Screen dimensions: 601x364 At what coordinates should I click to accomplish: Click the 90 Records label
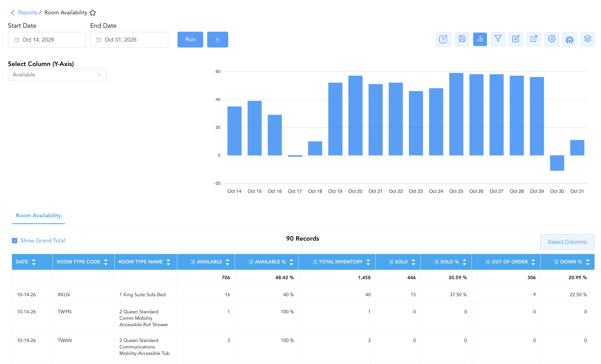pyautogui.click(x=302, y=238)
